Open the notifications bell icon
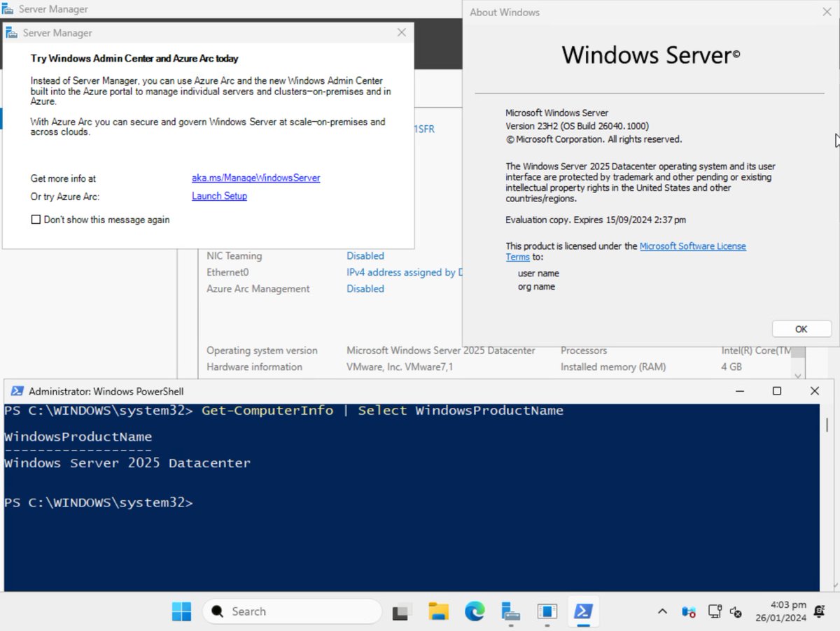Viewport: 840px width, 631px height. 820,611
